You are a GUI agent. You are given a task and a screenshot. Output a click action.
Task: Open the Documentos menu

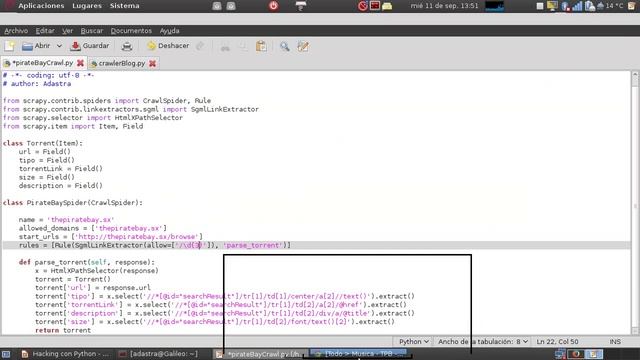131,31
